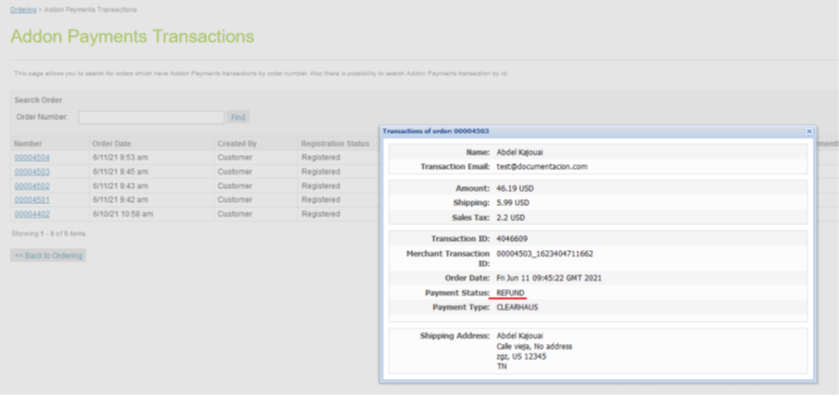Focus the Order Number search field
Image resolution: width=839 pixels, height=396 pixels.
click(x=151, y=117)
